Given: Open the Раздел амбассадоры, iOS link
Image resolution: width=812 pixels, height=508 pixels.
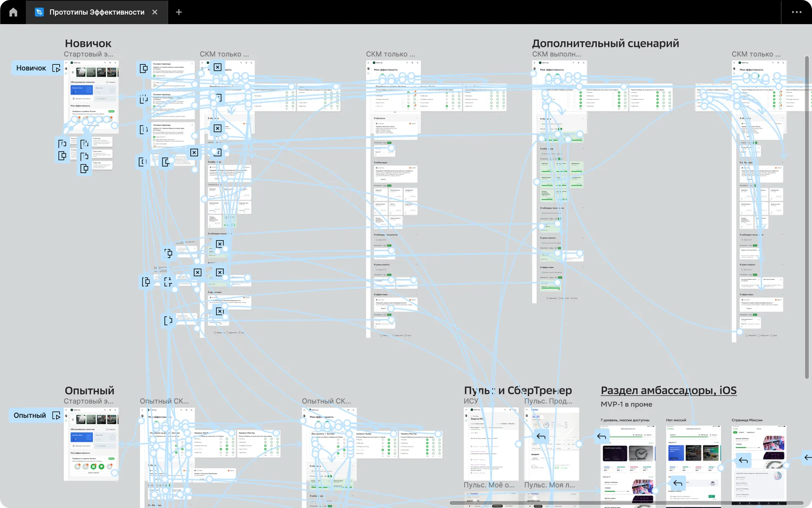Looking at the screenshot, I should coord(668,390).
